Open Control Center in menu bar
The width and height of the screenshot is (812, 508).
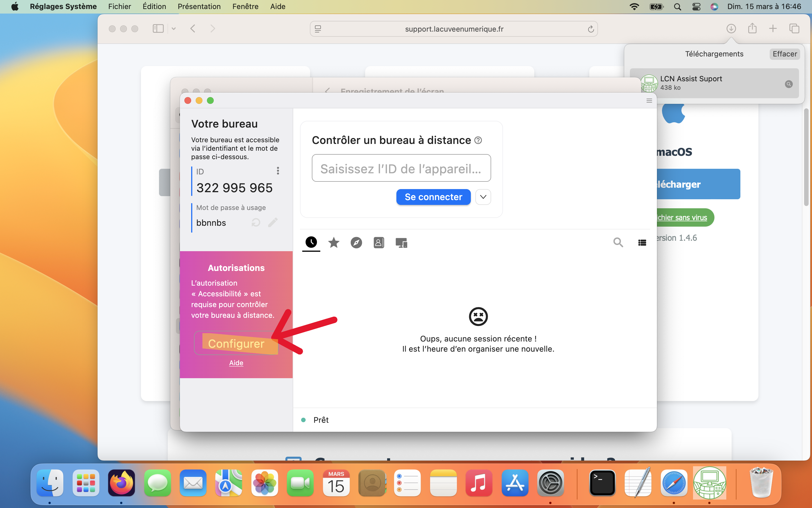click(x=696, y=6)
